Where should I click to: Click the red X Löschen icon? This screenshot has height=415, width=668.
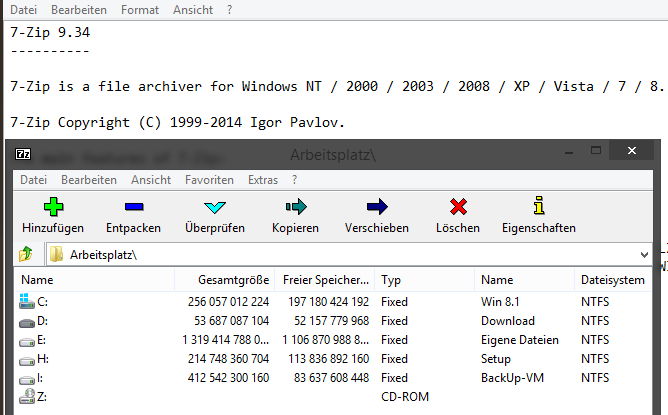point(458,207)
